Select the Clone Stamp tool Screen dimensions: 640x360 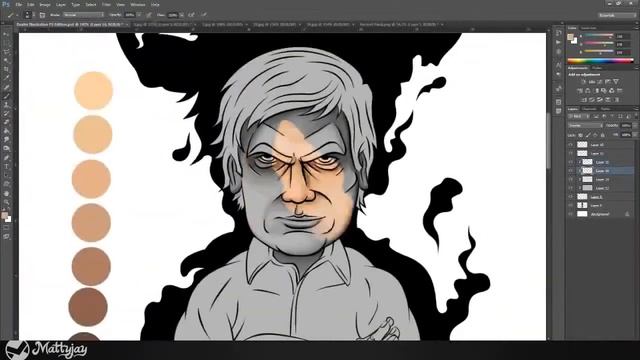coord(7,104)
